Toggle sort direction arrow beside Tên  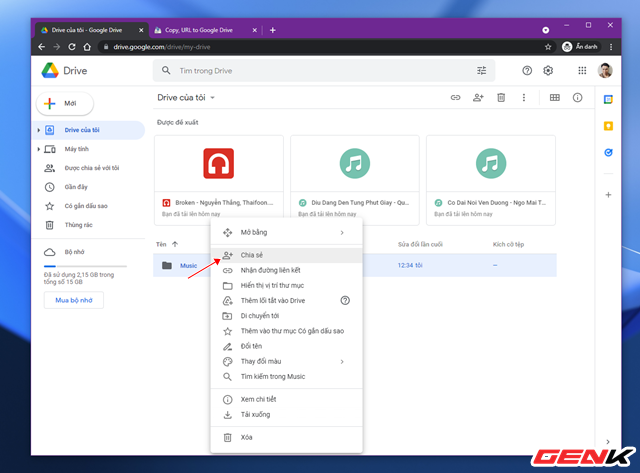175,244
